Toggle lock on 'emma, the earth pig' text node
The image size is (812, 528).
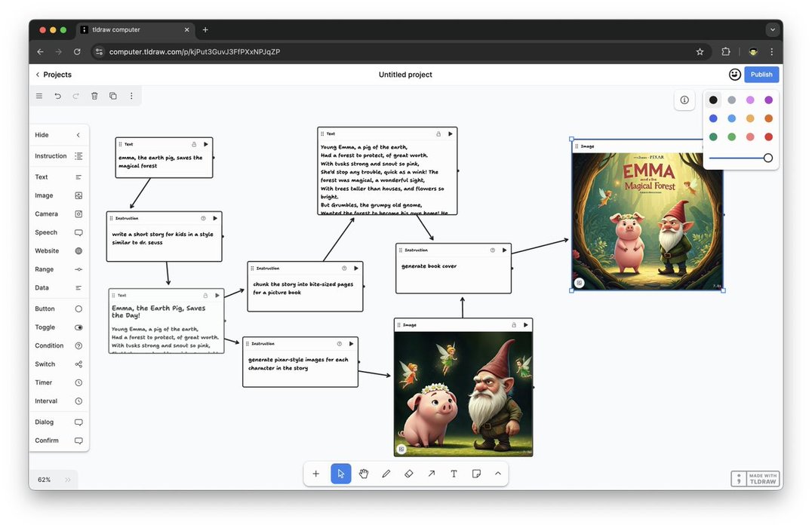194,144
